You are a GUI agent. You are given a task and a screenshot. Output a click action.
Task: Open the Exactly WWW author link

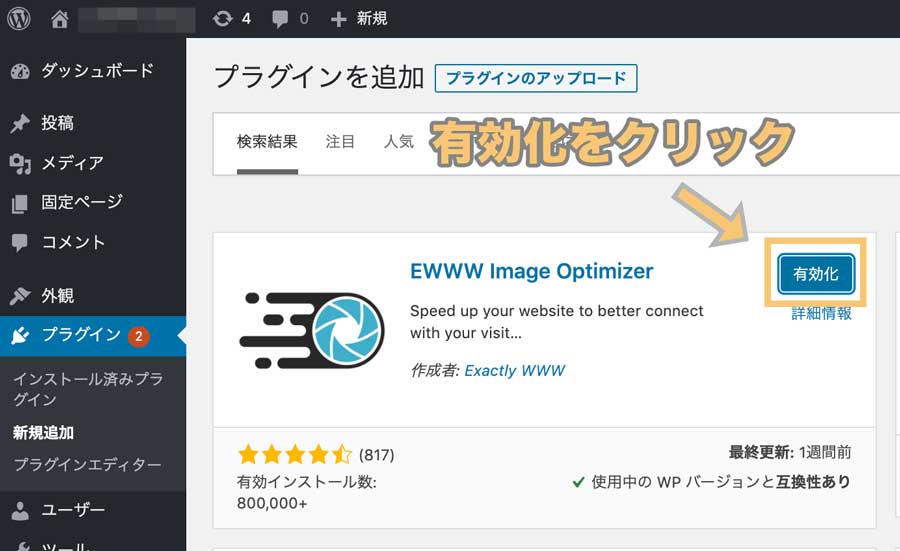(515, 371)
